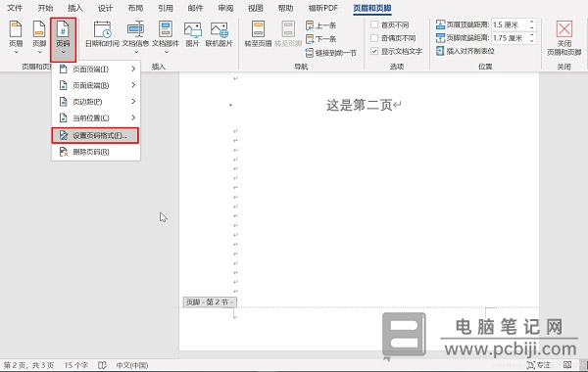Open 页面底端(B) submenu
Image resolution: width=588 pixels, height=372 pixels.
pyautogui.click(x=96, y=85)
